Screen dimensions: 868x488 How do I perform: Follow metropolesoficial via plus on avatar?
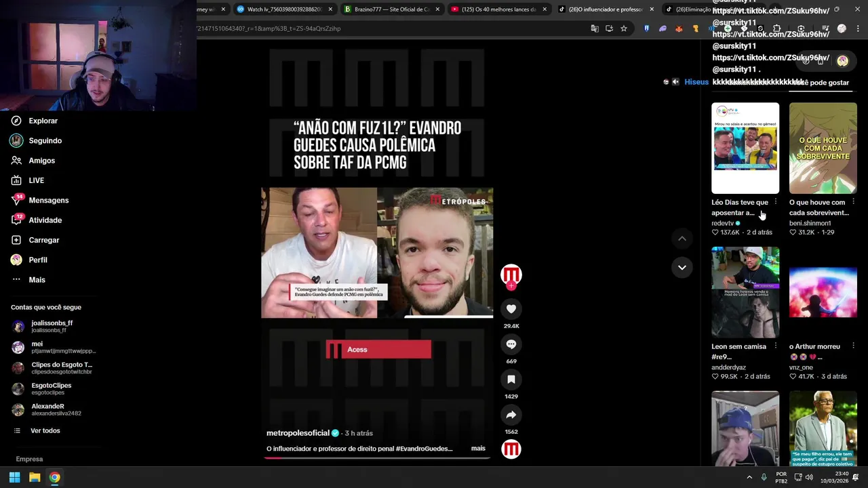(x=511, y=286)
